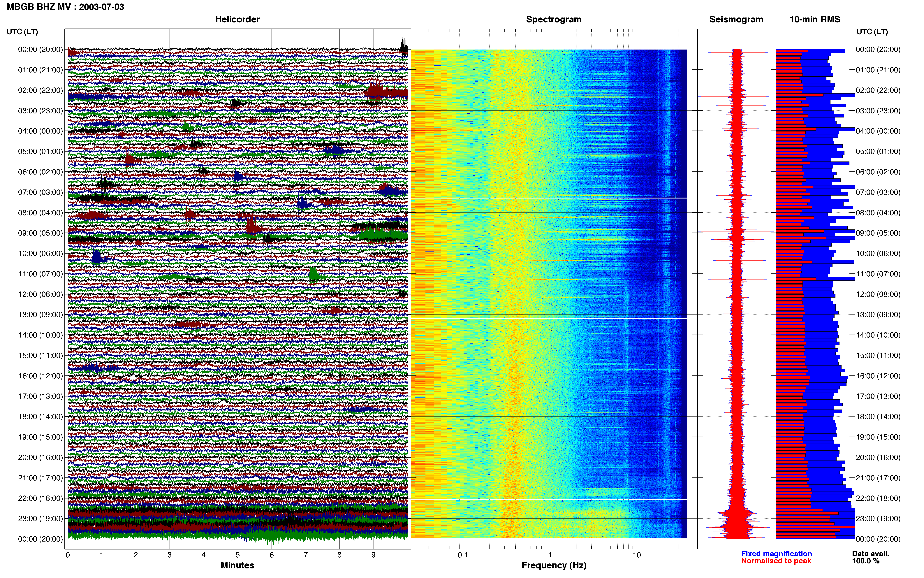This screenshot has height=578, width=924.
Task: Click the left '21:00 (17:00)' time label
Action: [x=41, y=478]
